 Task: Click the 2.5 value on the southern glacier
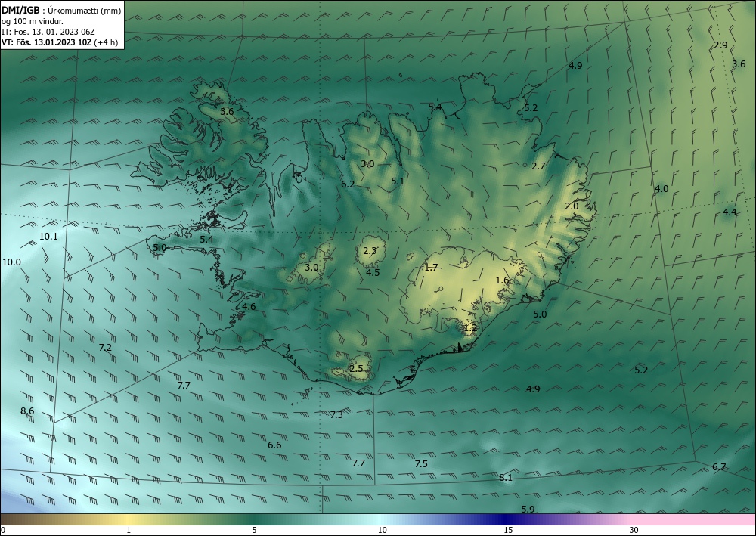pyautogui.click(x=356, y=369)
